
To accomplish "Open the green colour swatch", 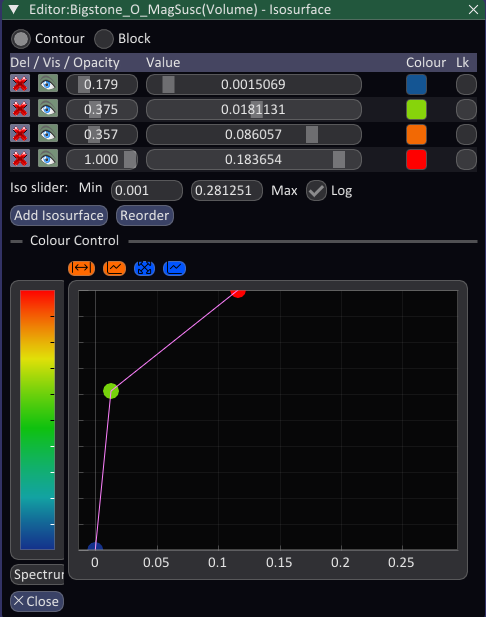I will [x=416, y=109].
